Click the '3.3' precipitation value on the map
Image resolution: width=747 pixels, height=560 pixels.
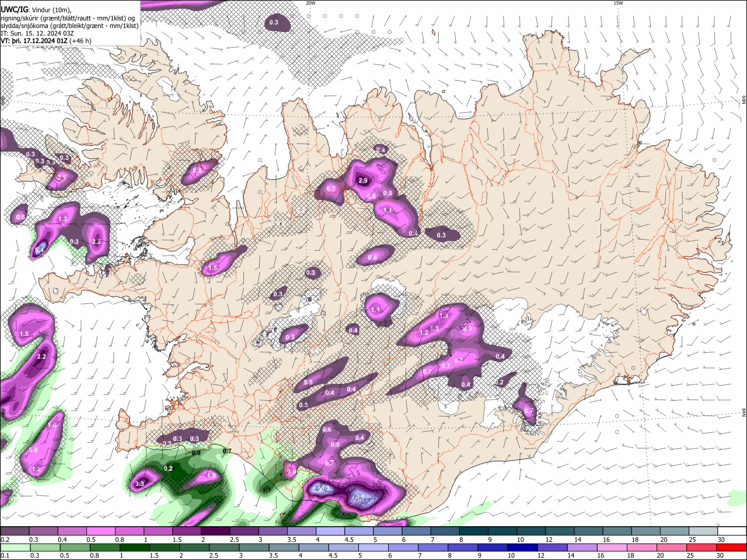point(139,484)
